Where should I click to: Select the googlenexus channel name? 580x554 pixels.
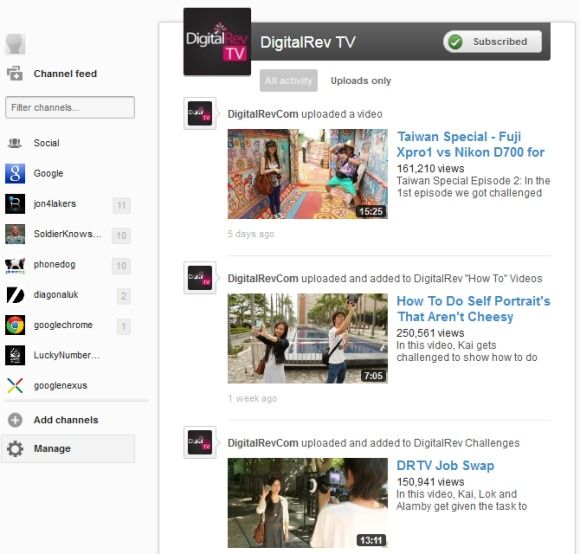click(60, 386)
